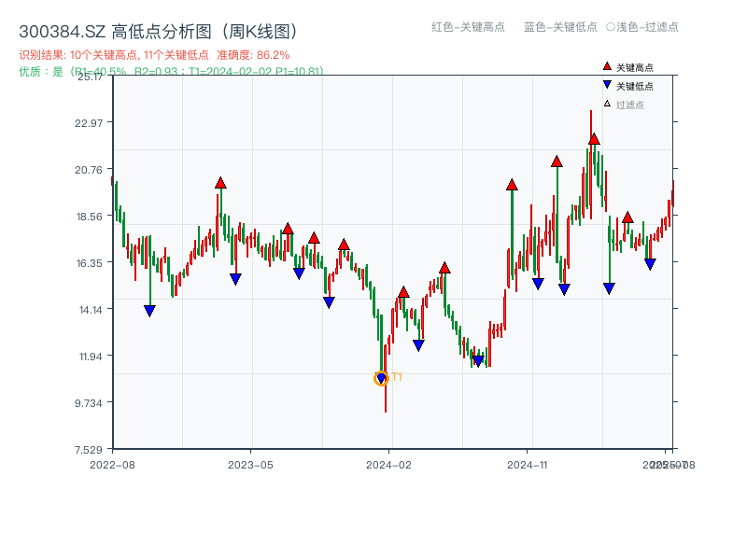The width and height of the screenshot is (747, 560).
Task: Select the rightmost blue key-low triangle
Action: tap(650, 264)
